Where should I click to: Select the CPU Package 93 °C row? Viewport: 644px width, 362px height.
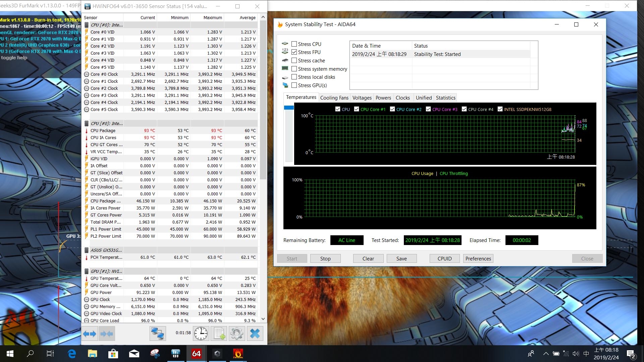coord(170,131)
